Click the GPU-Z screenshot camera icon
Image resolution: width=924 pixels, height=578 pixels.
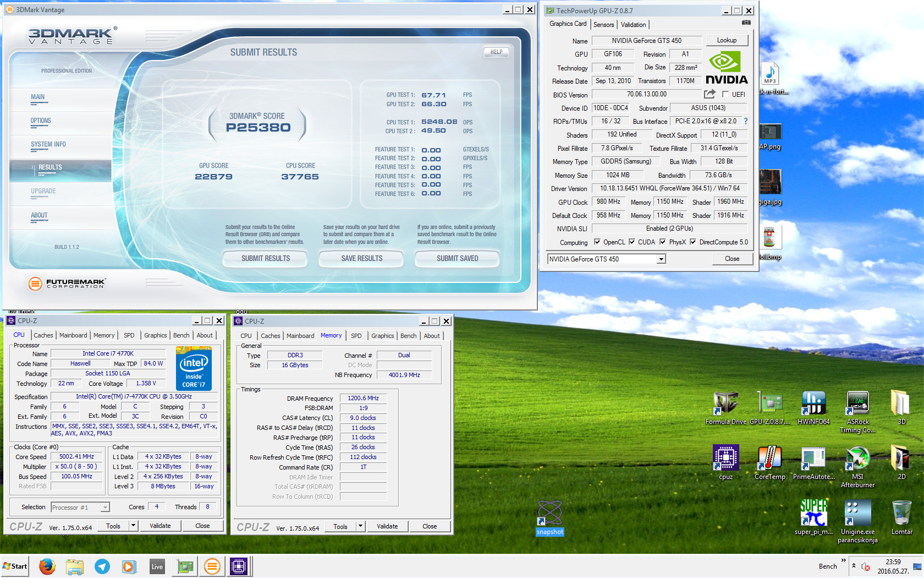(746, 23)
